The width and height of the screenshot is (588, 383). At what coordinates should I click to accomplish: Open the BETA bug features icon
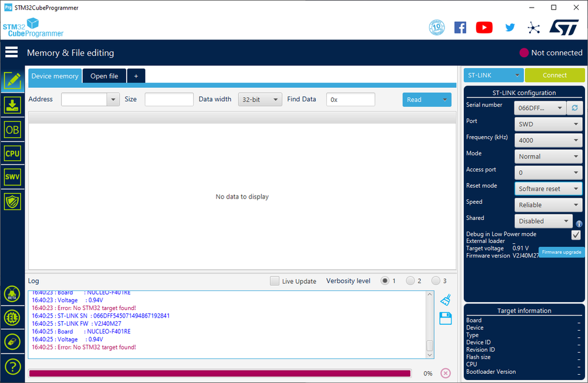click(12, 294)
